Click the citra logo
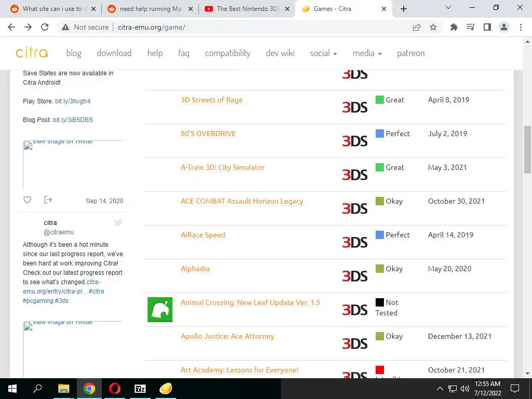 coord(32,52)
